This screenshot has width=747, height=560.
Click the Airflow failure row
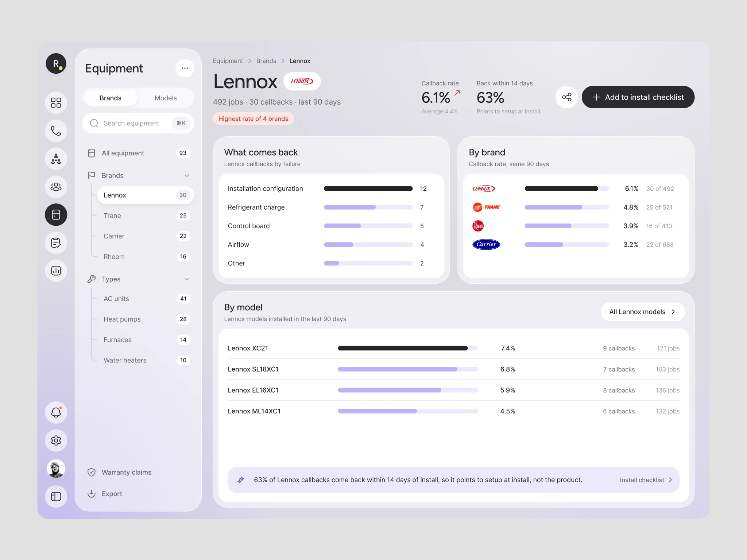pyautogui.click(x=331, y=245)
